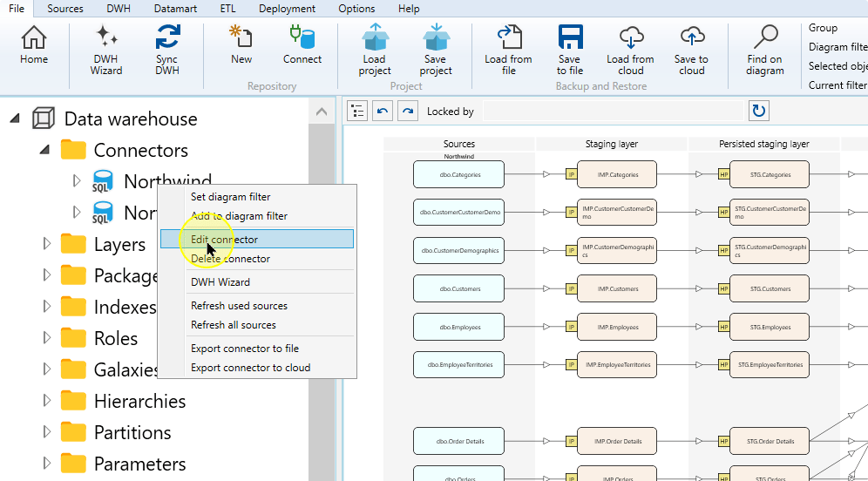
Task: Open the DWH ribbon tab
Action: (x=119, y=9)
